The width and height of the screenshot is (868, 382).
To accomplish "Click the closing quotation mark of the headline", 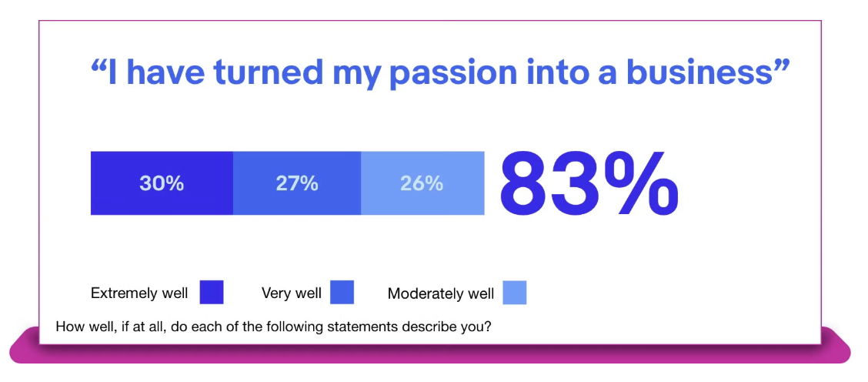I will coord(781,65).
